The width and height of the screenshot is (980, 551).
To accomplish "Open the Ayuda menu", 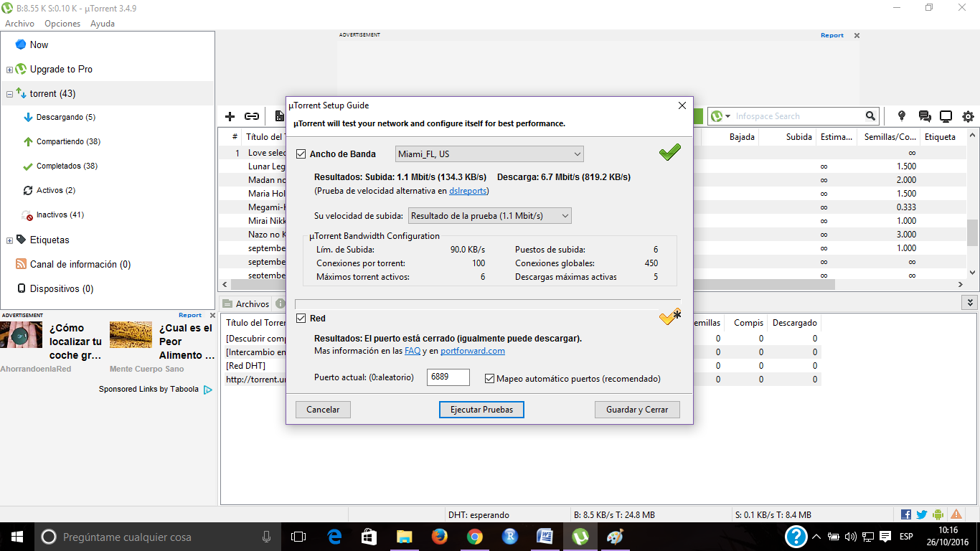I will coord(103,24).
